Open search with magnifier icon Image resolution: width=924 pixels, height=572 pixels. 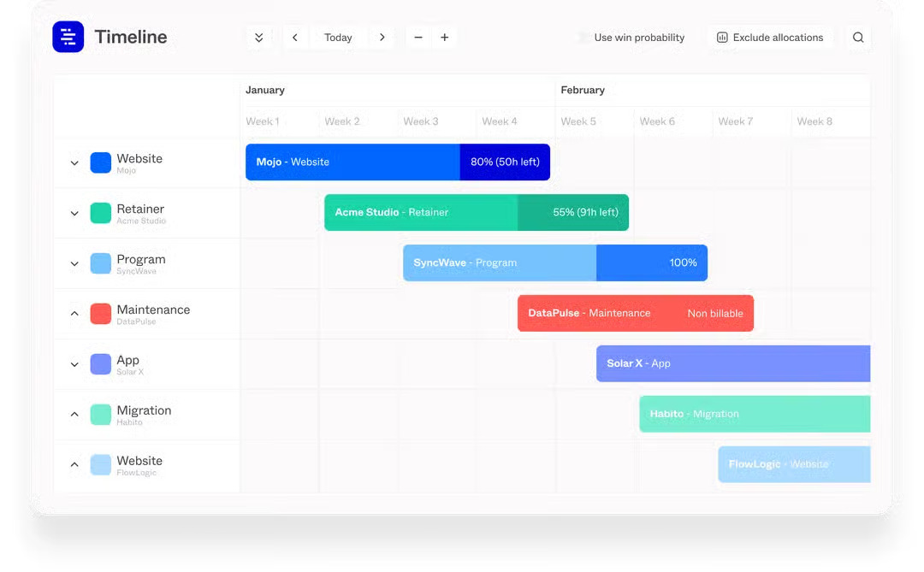(x=858, y=37)
